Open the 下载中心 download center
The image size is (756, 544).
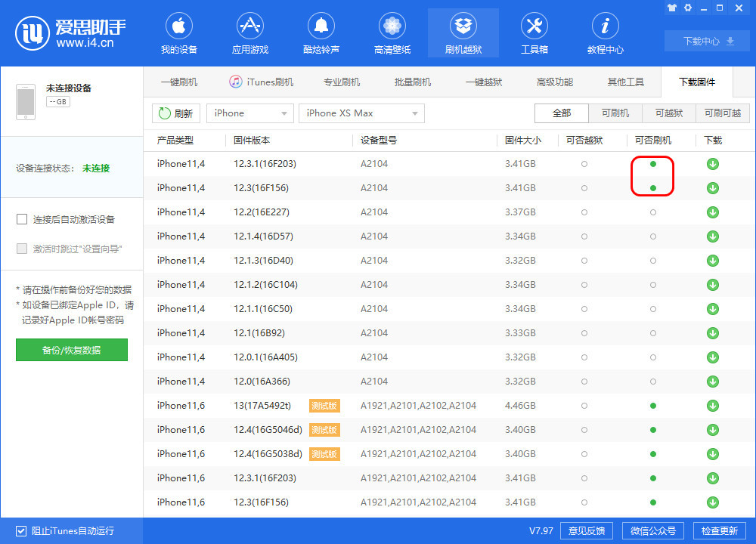pyautogui.click(x=708, y=42)
